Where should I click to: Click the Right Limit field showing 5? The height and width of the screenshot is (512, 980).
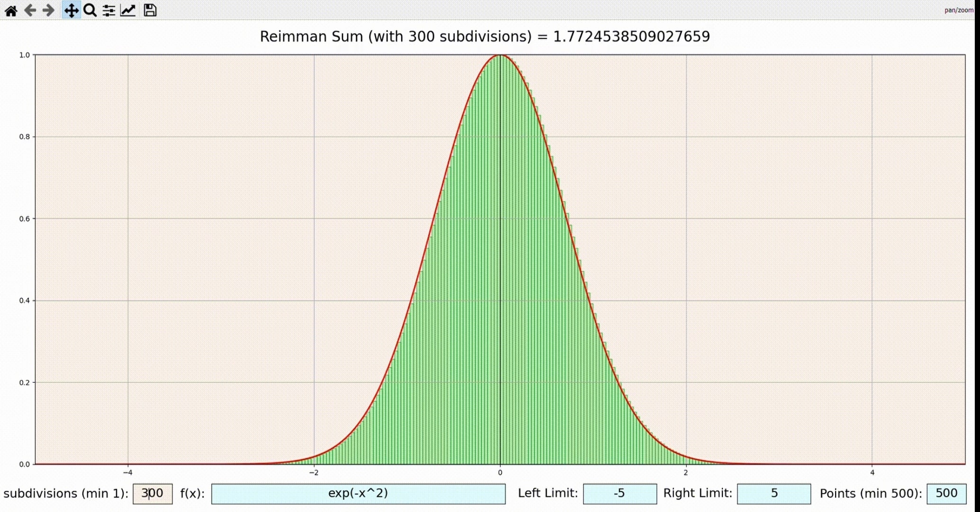click(774, 494)
